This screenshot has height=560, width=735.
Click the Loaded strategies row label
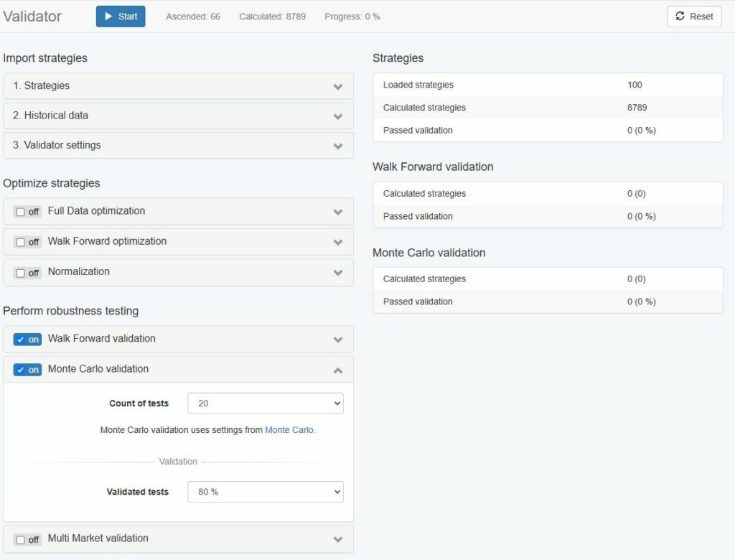click(418, 85)
